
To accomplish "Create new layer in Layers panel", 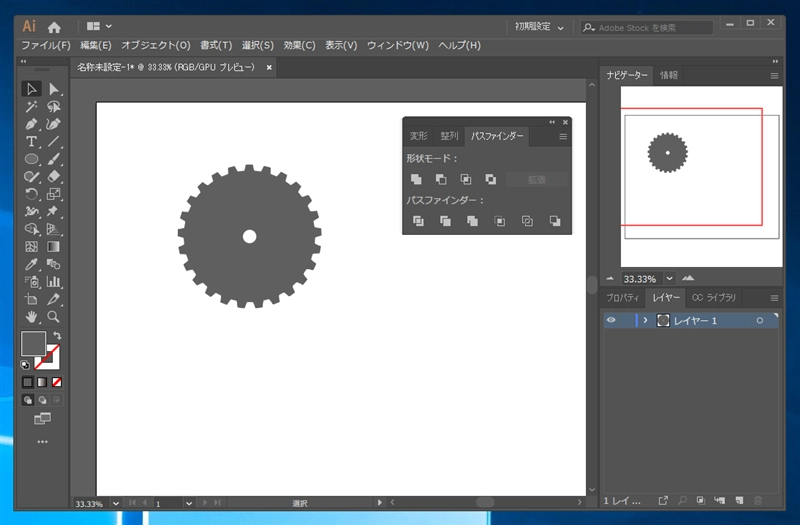I will pyautogui.click(x=739, y=501).
